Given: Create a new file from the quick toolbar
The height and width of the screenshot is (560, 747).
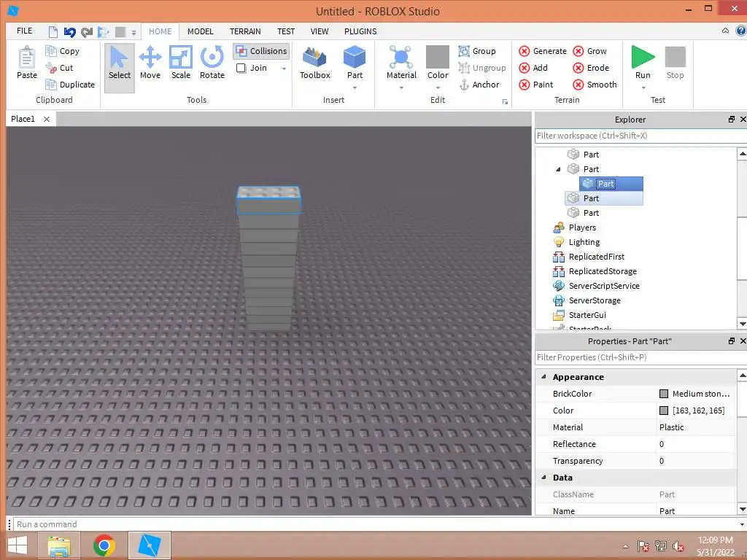Looking at the screenshot, I should pyautogui.click(x=53, y=32).
